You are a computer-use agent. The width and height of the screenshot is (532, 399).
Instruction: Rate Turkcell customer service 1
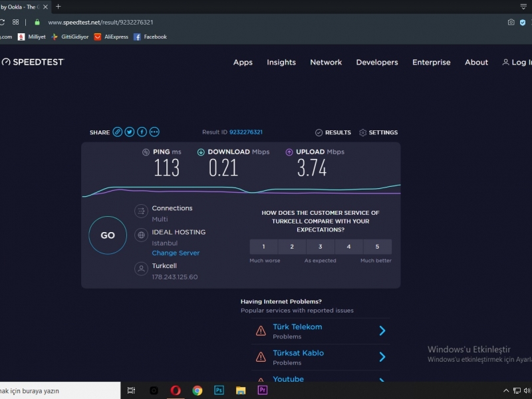(x=263, y=247)
